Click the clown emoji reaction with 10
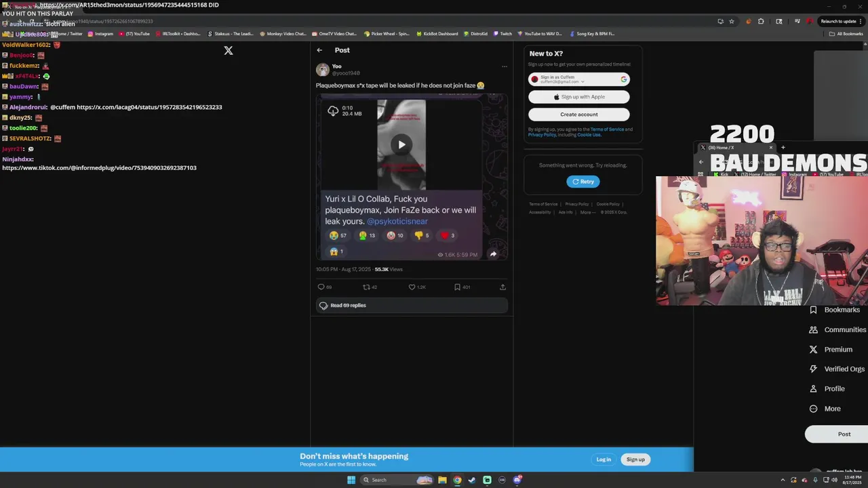The height and width of the screenshot is (488, 868). [395, 235]
